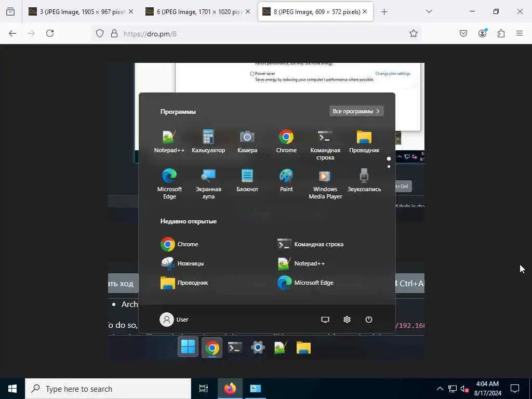Image resolution: width=532 pixels, height=399 pixels.
Task: Open the notification center
Action: pyautogui.click(x=515, y=389)
